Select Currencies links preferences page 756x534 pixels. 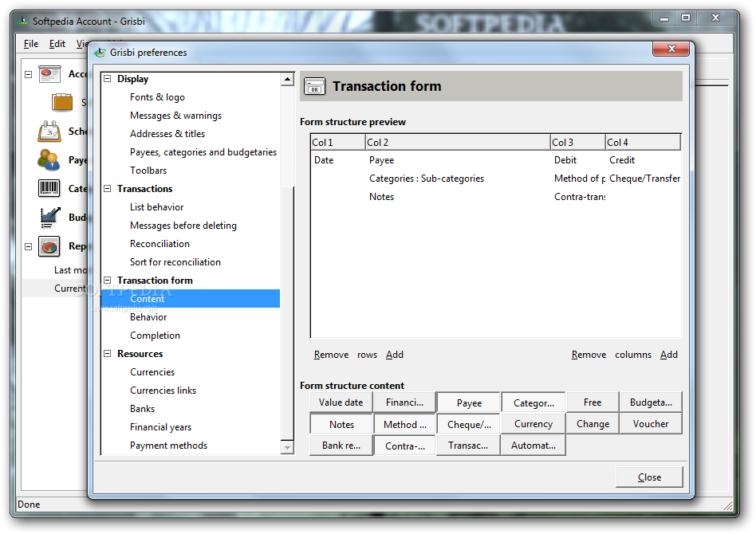pyautogui.click(x=163, y=390)
